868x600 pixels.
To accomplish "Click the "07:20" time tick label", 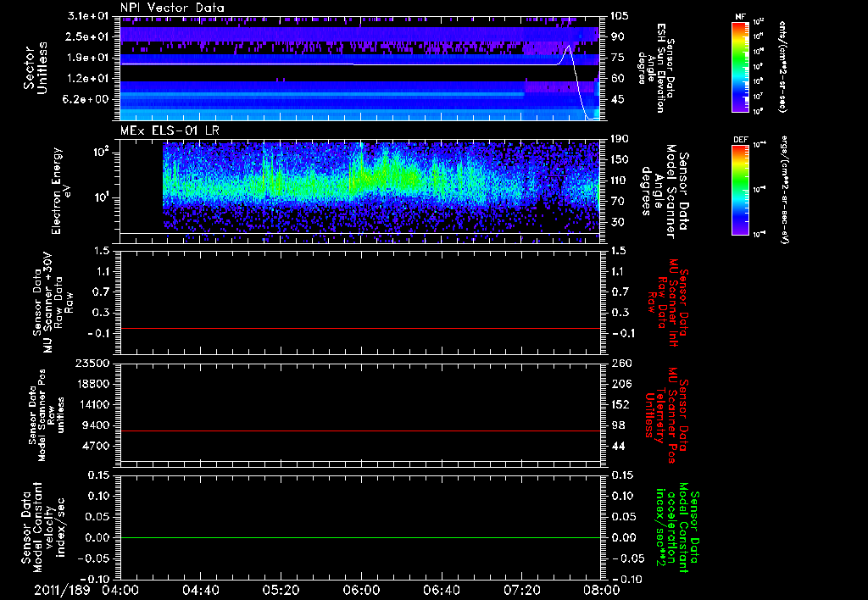I will pyautogui.click(x=521, y=590).
